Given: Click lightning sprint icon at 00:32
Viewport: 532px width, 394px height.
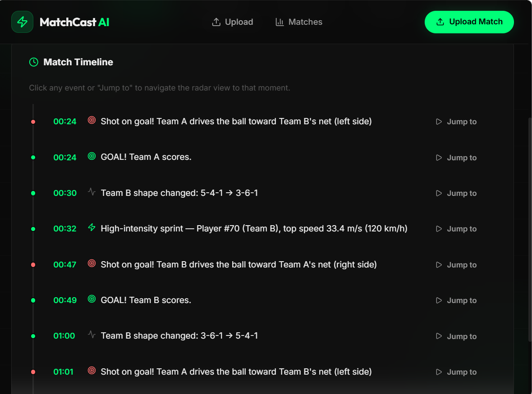Looking at the screenshot, I should (x=92, y=227).
